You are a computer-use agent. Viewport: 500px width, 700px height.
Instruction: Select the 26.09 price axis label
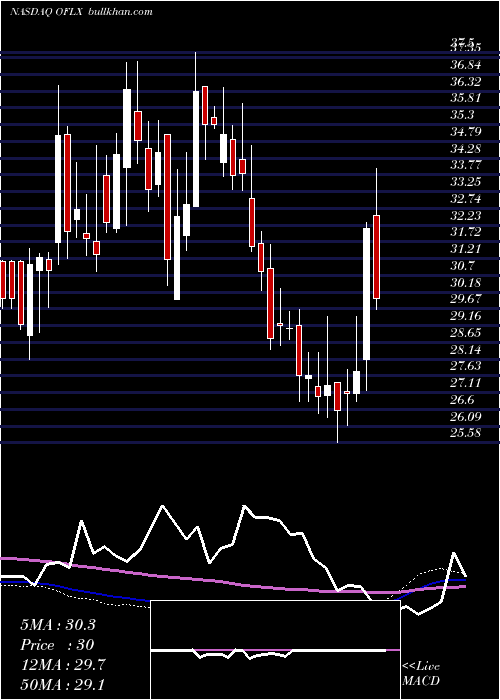[x=466, y=417]
